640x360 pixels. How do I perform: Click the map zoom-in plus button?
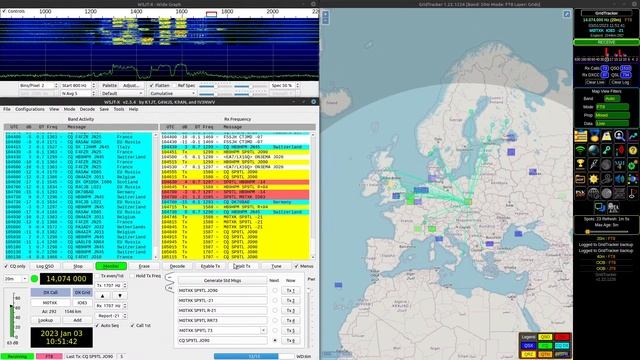pyautogui.click(x=325, y=14)
